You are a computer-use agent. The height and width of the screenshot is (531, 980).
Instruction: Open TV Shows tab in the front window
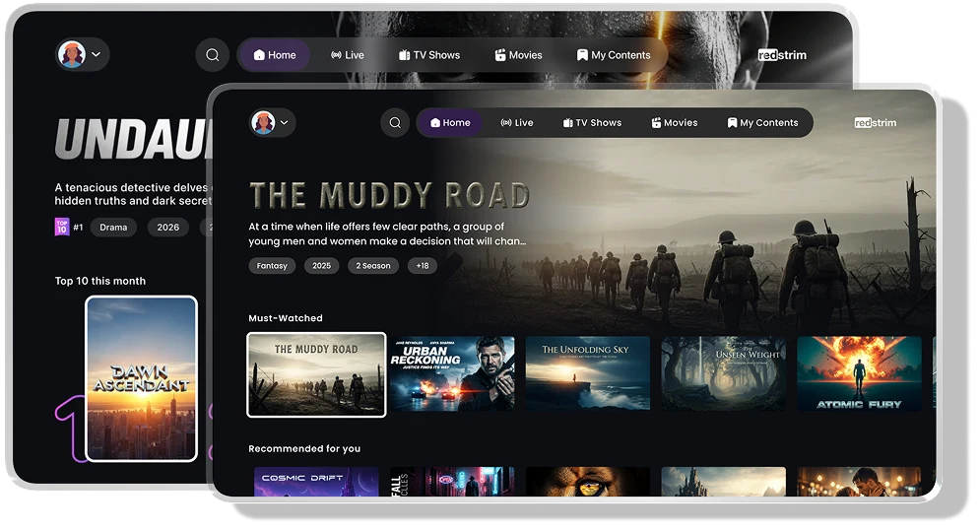tap(592, 122)
